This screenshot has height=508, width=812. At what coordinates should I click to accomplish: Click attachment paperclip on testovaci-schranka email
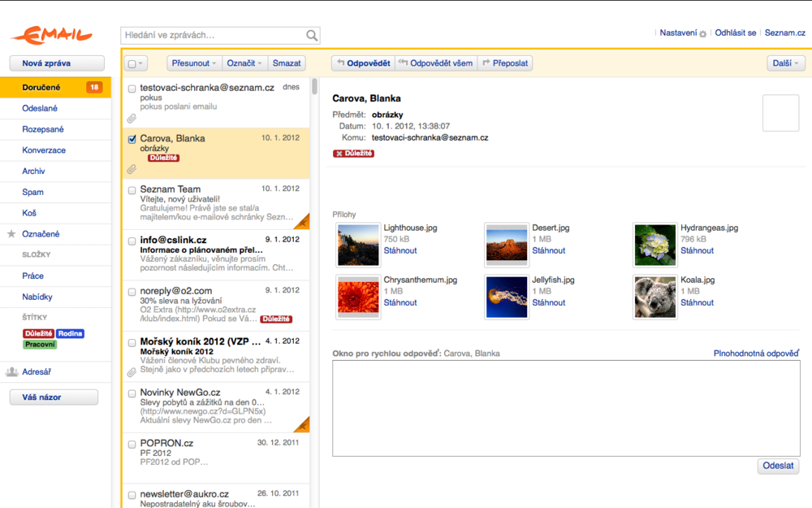132,118
